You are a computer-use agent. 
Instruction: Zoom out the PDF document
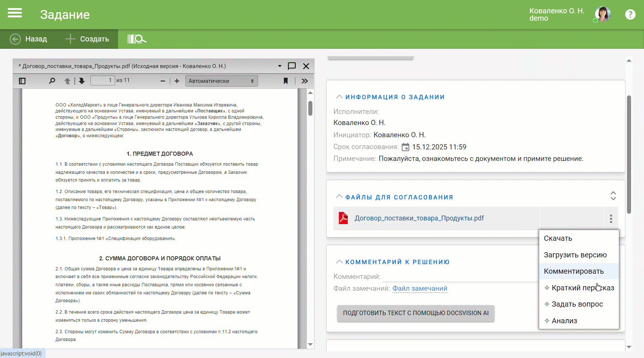[x=163, y=81]
